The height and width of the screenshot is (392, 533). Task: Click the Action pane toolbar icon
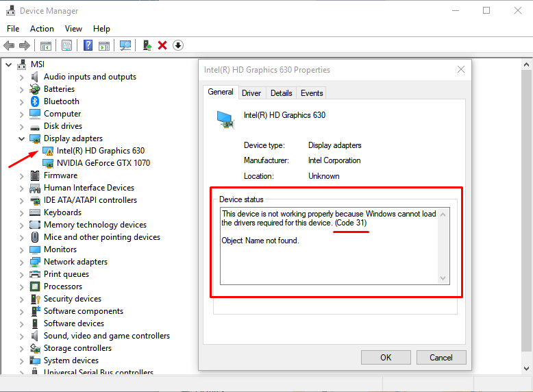pyautogui.click(x=104, y=45)
